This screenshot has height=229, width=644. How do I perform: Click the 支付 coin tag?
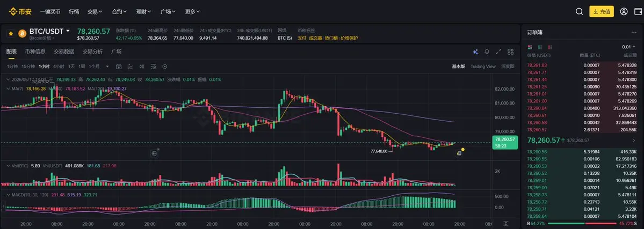click(301, 38)
